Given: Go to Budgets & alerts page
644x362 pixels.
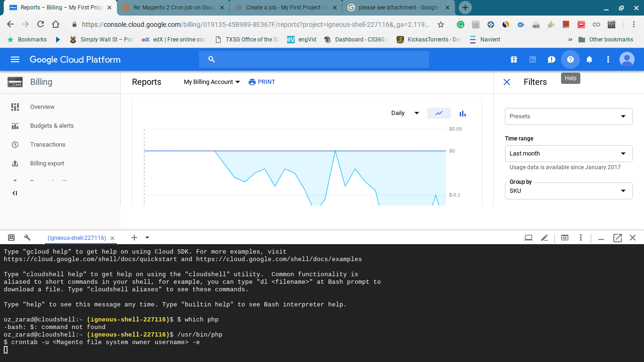Looking at the screenshot, I should point(52,126).
